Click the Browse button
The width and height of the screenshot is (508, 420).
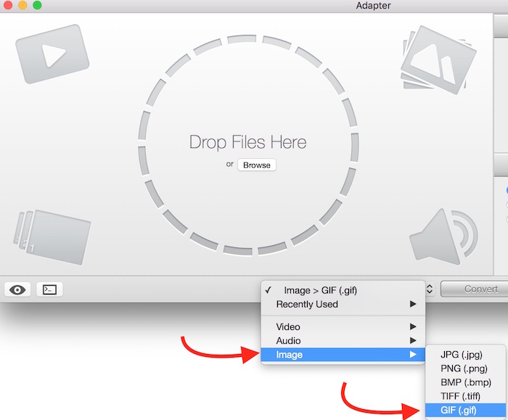tap(256, 165)
